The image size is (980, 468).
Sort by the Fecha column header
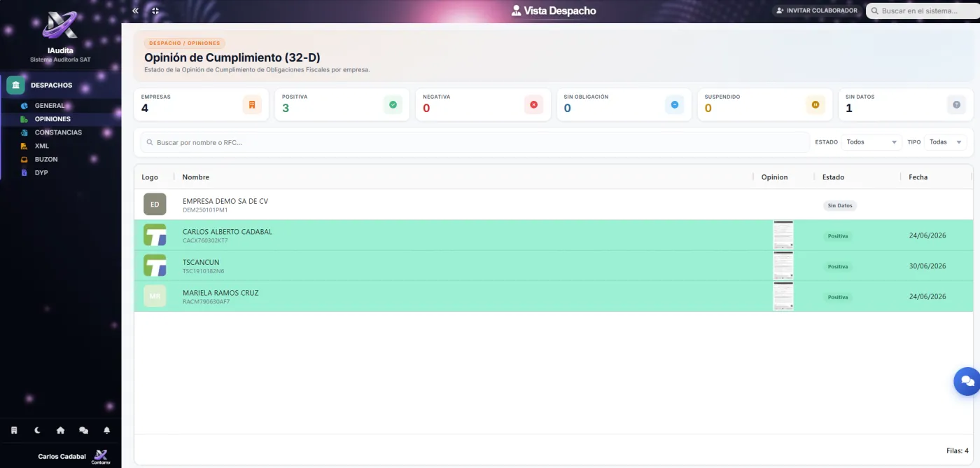point(918,177)
